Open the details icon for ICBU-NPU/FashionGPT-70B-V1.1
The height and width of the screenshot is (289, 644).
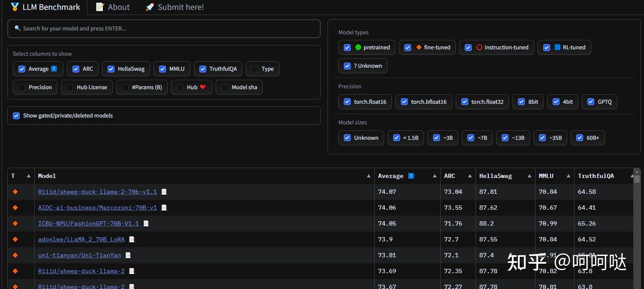(x=146, y=224)
